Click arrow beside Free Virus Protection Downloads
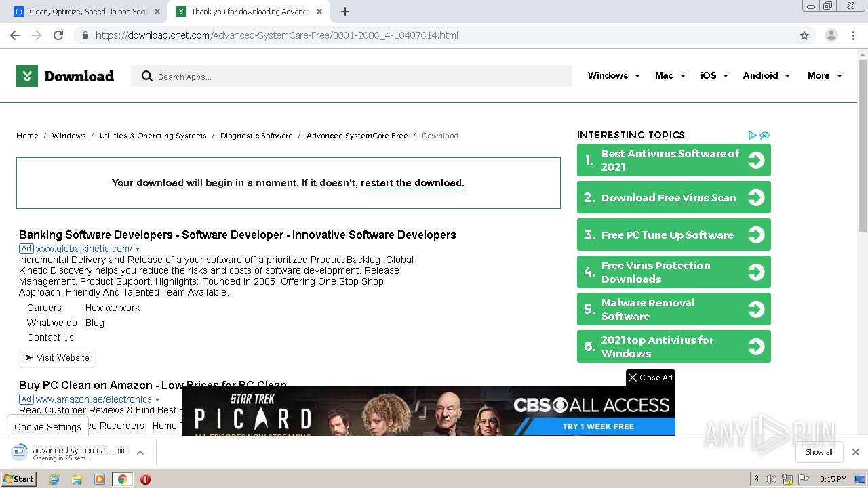This screenshot has width=868, height=488. point(756,272)
